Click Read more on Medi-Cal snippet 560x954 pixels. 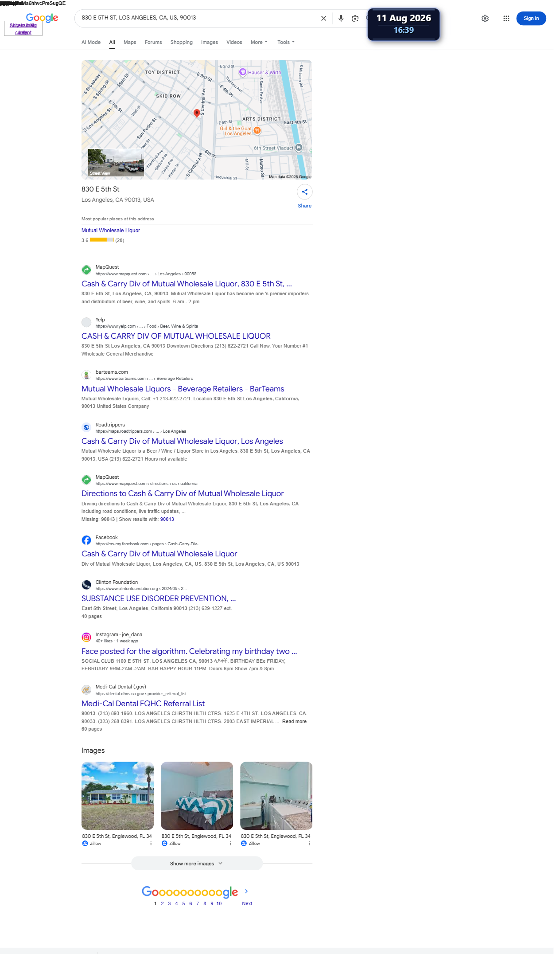click(294, 721)
